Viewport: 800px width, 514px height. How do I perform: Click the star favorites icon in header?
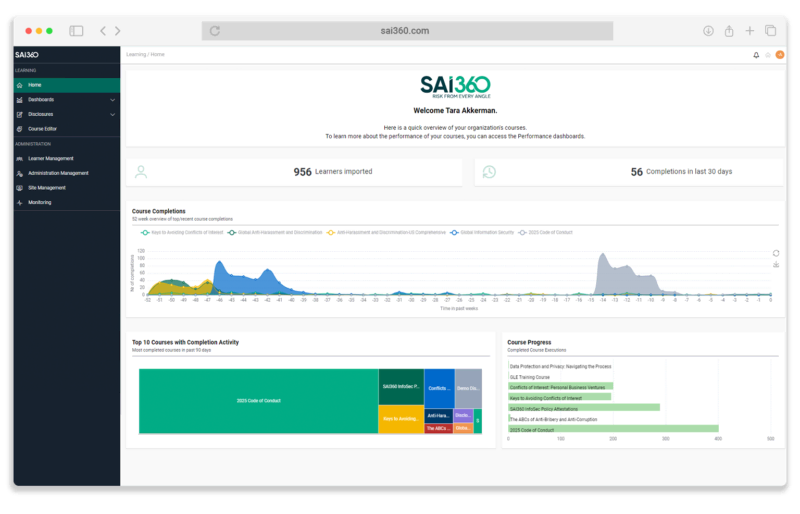[x=768, y=55]
